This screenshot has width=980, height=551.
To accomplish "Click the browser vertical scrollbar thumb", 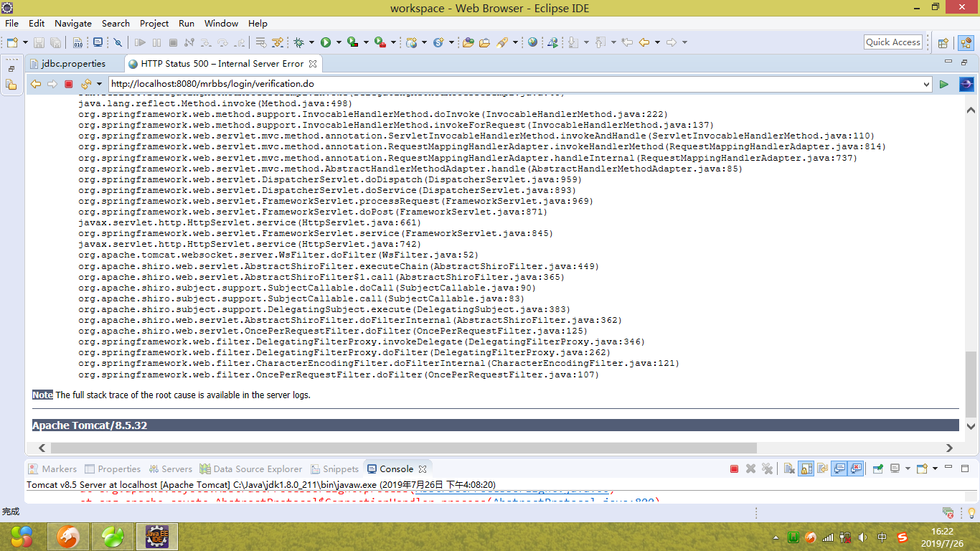I will (x=971, y=385).
